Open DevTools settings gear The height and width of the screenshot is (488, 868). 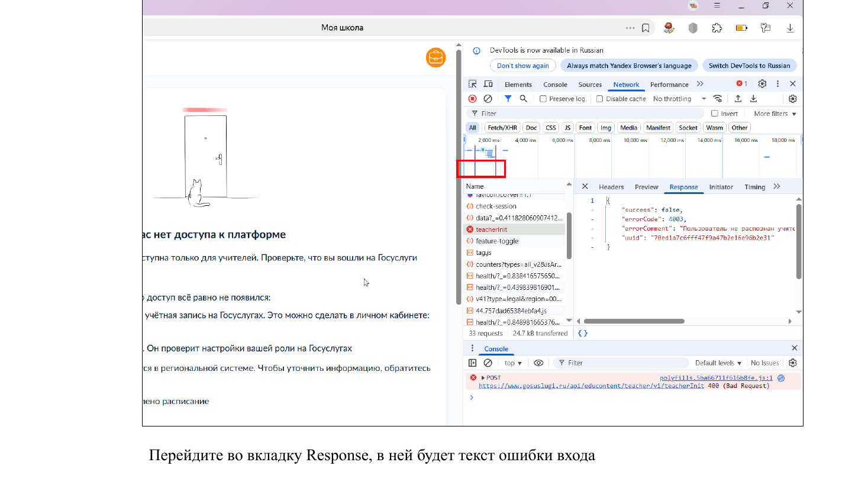pos(762,84)
